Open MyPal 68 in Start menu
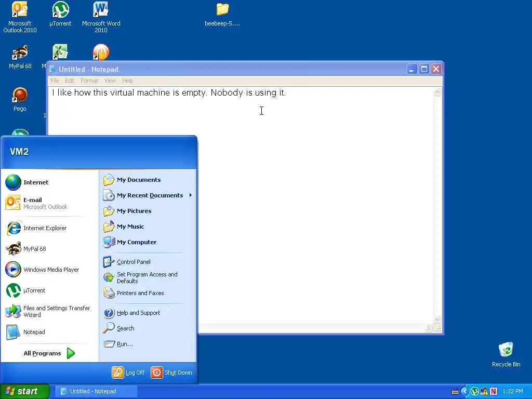 (50, 249)
